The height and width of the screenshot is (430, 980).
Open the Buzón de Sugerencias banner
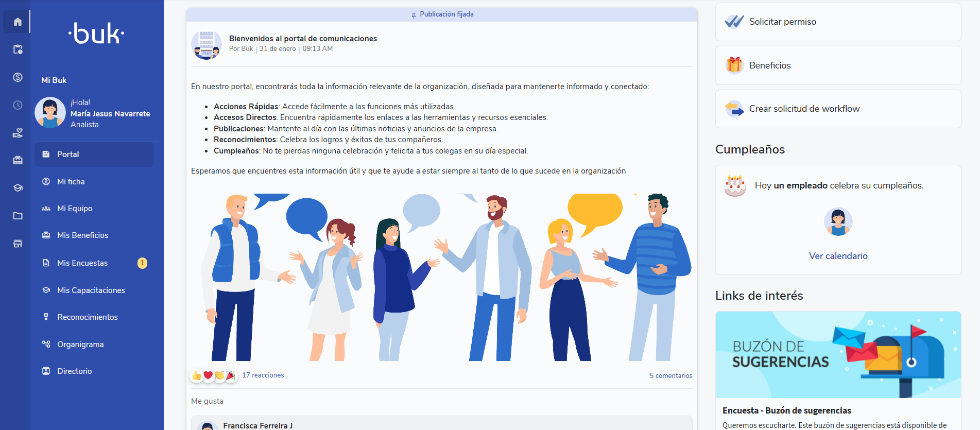point(838,354)
